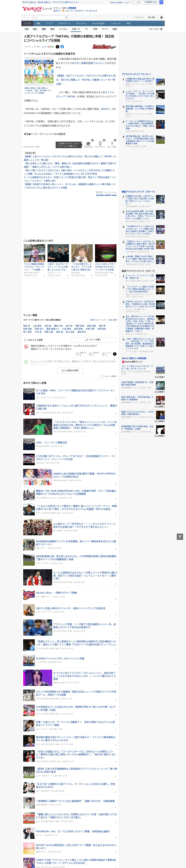This screenshot has width=186, height=868.
Task: Open player link 久保 建英
Action: pyautogui.click(x=66, y=329)
